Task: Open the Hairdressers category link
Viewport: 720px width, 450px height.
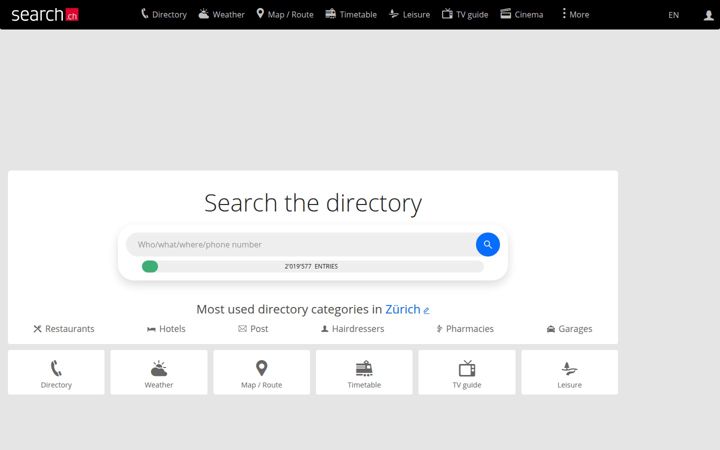Action: (x=358, y=329)
